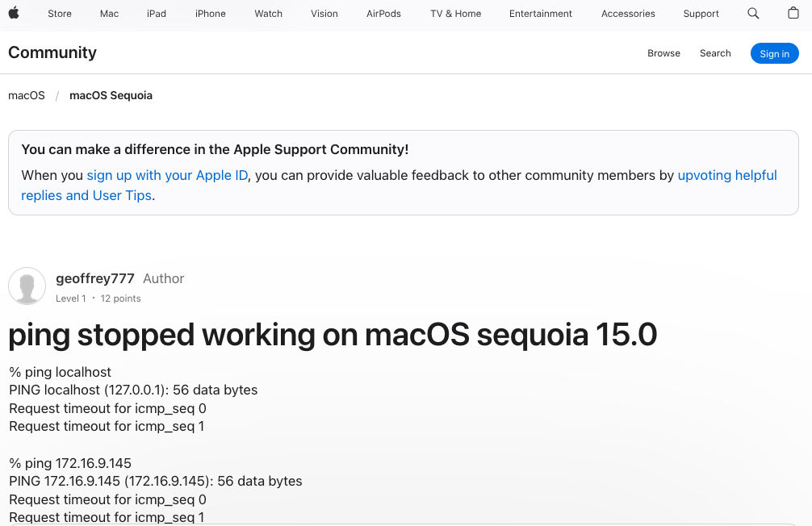
Task: Open the Watch menu item
Action: [x=269, y=14]
